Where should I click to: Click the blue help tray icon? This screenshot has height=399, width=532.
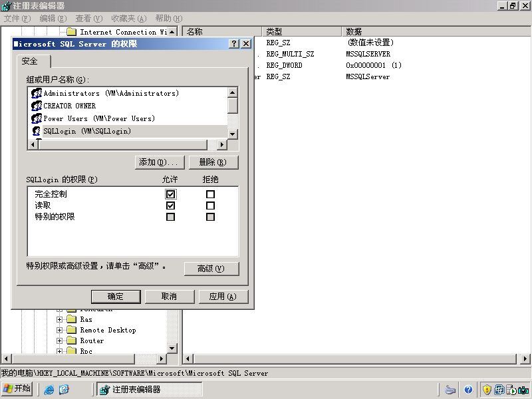coord(468,390)
